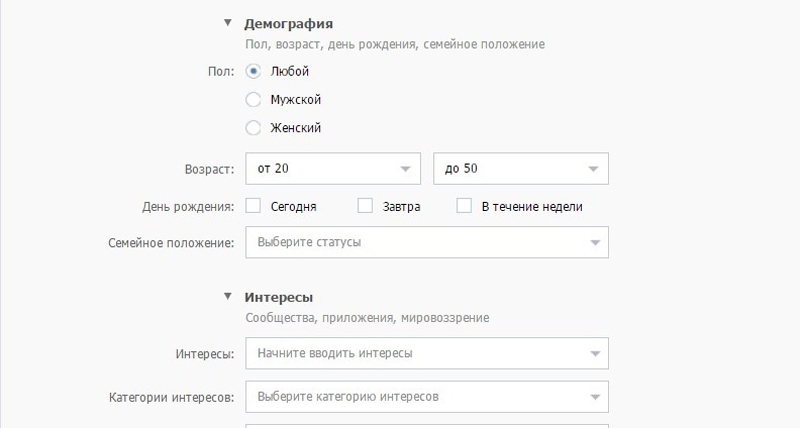Click the 'Начните вводить интересы' field
The image size is (800, 428).
(x=427, y=353)
